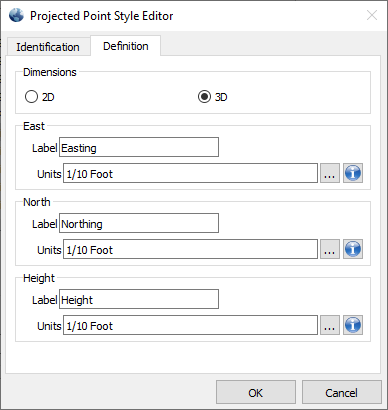Open Height units browse ellipsis button

coord(330,325)
